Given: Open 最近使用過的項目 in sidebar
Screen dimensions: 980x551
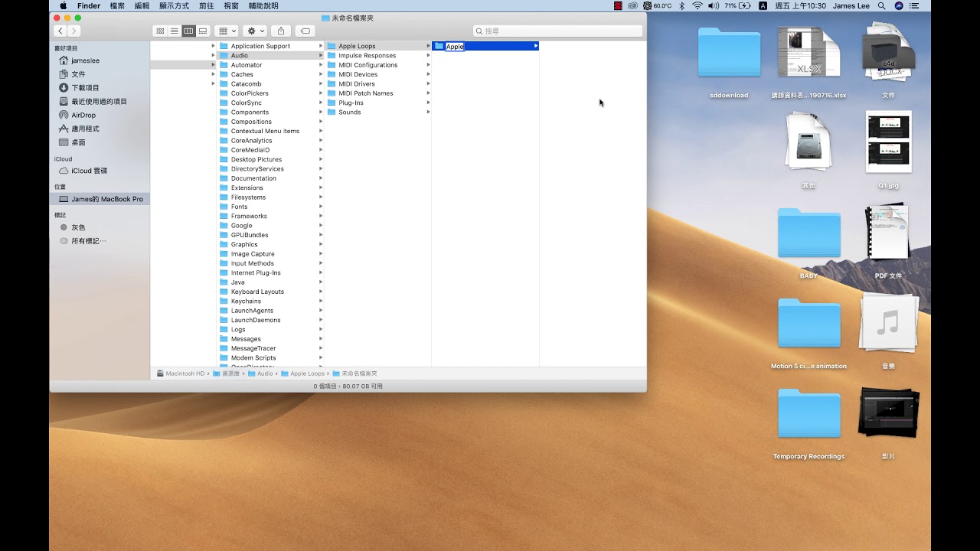Looking at the screenshot, I should pos(100,101).
